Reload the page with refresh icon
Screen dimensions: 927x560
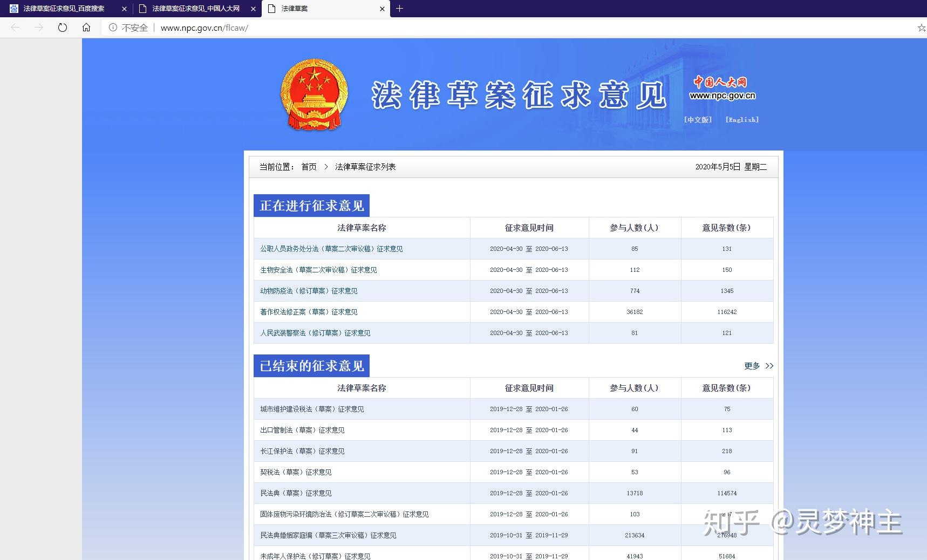(x=63, y=28)
